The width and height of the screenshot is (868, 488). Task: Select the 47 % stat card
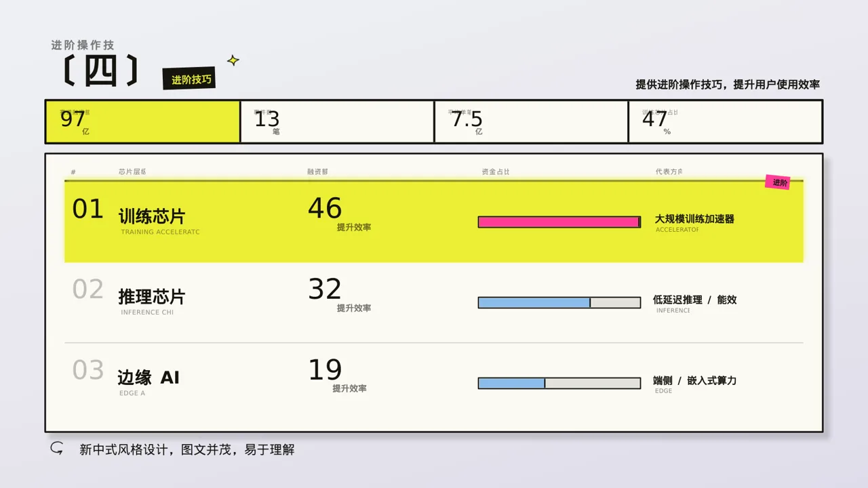(x=726, y=121)
